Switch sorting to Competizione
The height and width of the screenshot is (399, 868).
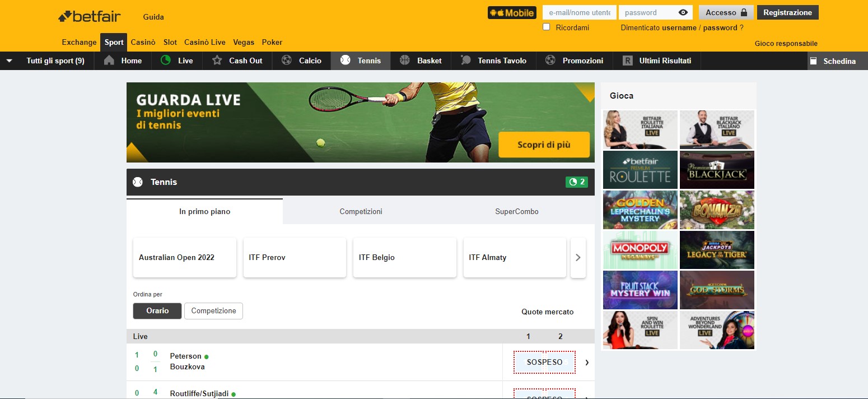(213, 310)
